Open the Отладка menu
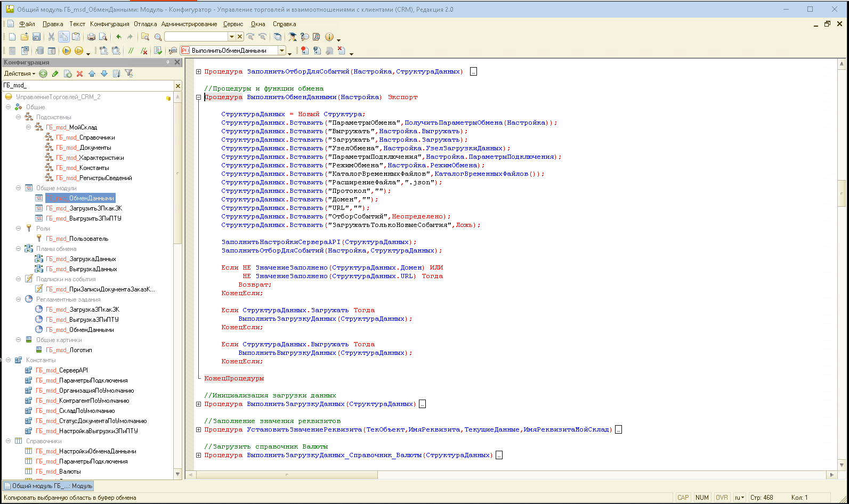This screenshot has width=849, height=504. click(x=145, y=24)
